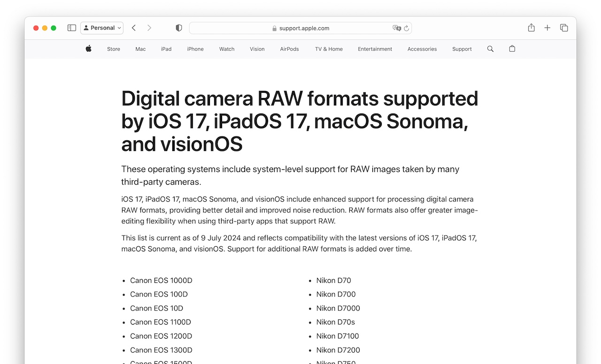The image size is (601, 364).
Task: Open the Support navigation link
Action: click(x=462, y=49)
